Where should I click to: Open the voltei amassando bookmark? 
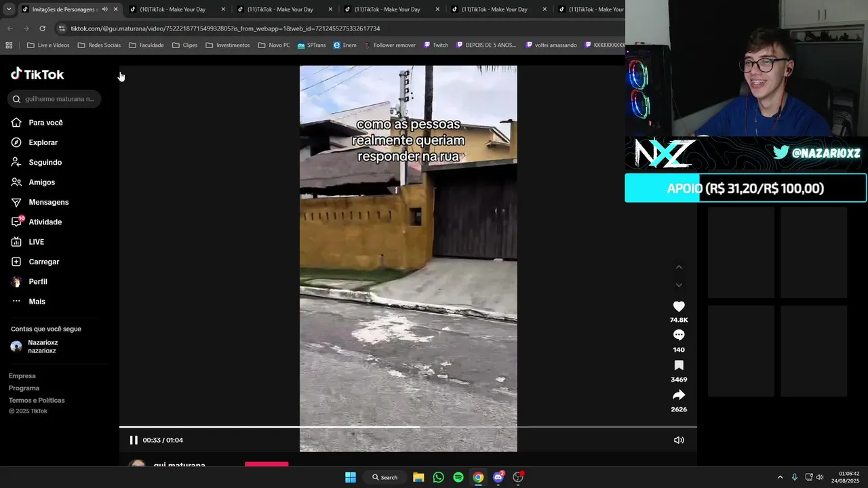pos(551,45)
